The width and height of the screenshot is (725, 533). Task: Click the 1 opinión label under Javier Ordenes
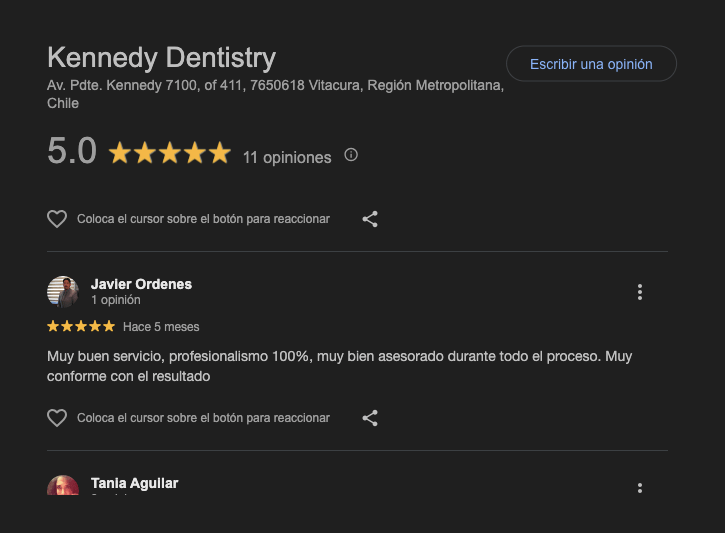pyautogui.click(x=116, y=300)
